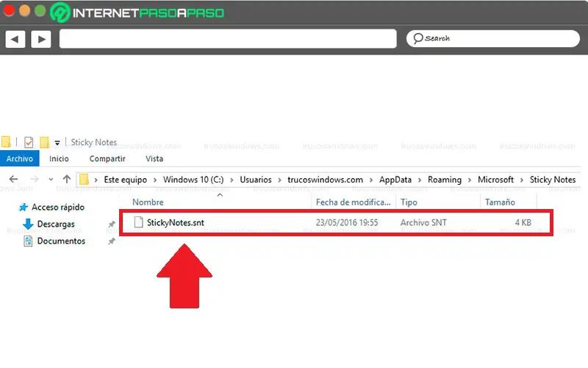The height and width of the screenshot is (368, 588).
Task: Expand chevron after Microsoft breadcrumb
Action: [522, 180]
